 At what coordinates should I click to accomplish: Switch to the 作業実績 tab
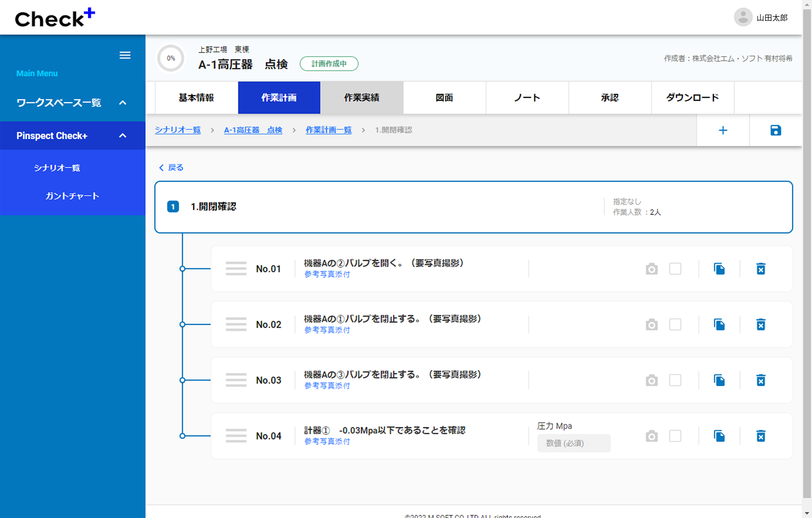click(361, 98)
